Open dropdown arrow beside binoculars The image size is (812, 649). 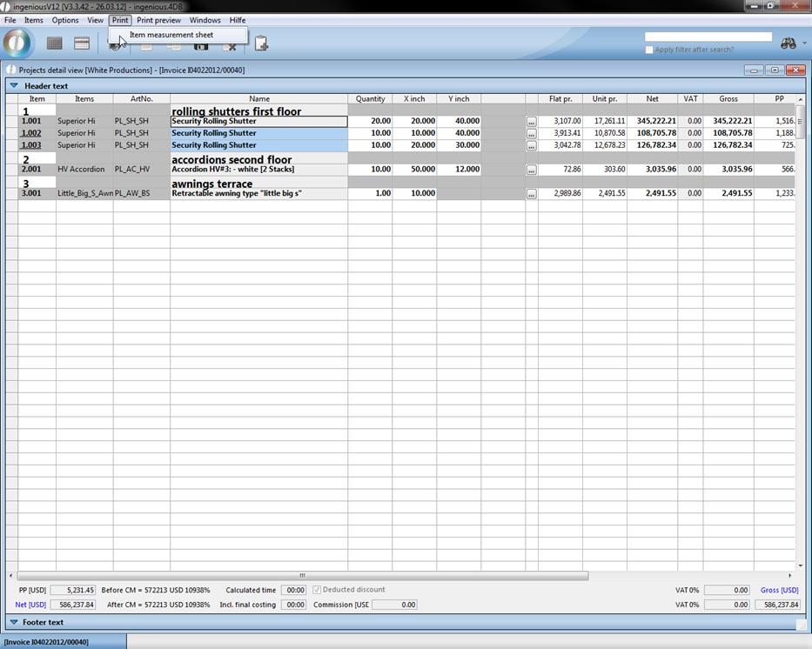coord(804,43)
